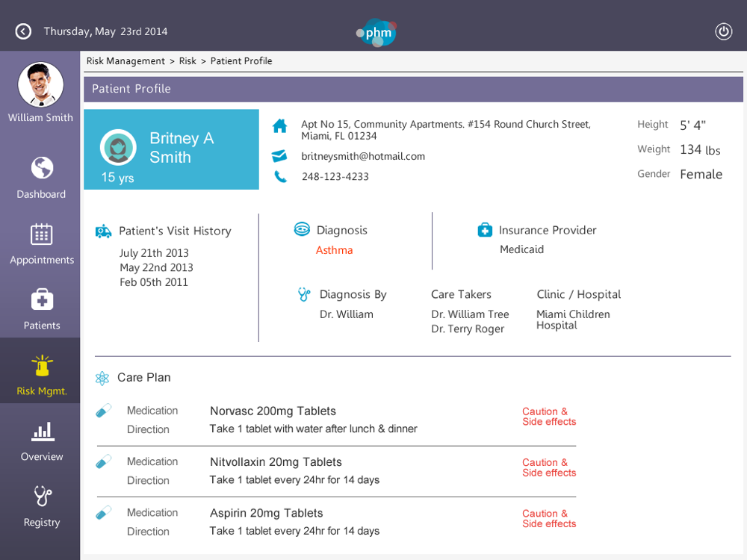The image size is (747, 560).
Task: Click William Smith's profile photo
Action: click(40, 84)
